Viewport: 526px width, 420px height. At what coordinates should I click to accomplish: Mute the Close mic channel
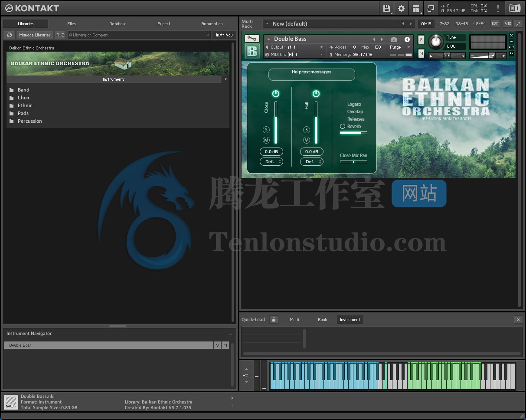266,140
